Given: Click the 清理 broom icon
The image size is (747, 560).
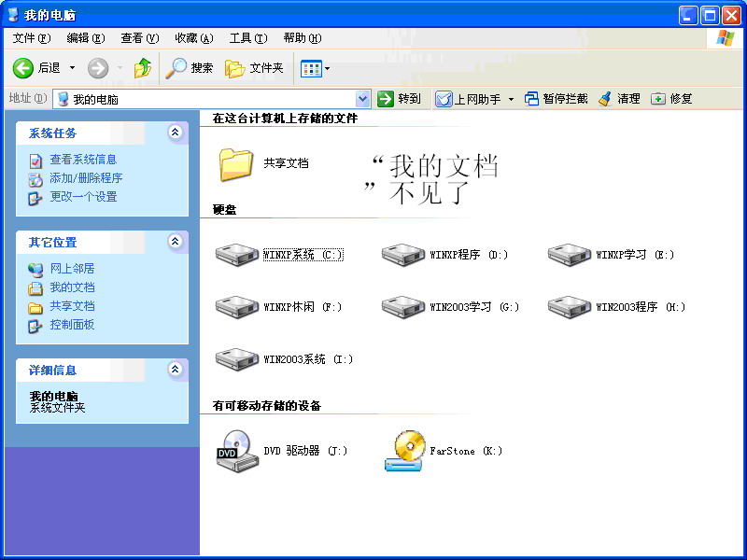Looking at the screenshot, I should point(605,99).
